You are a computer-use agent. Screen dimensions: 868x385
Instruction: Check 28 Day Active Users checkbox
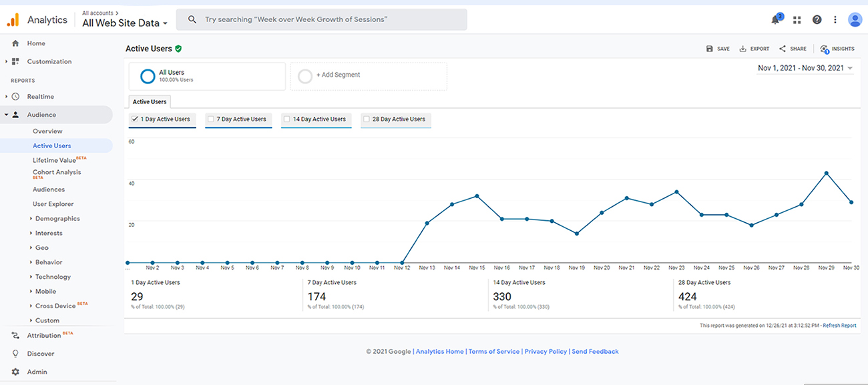[x=366, y=119]
